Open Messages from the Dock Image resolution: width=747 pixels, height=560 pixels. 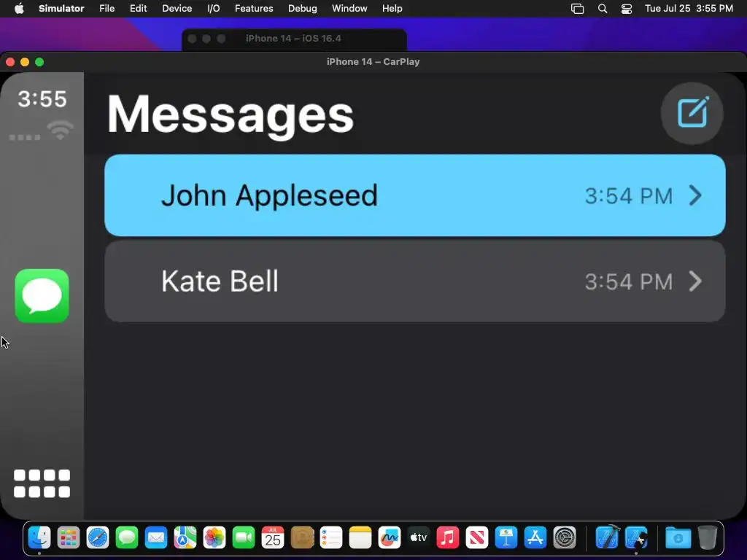coord(127,537)
